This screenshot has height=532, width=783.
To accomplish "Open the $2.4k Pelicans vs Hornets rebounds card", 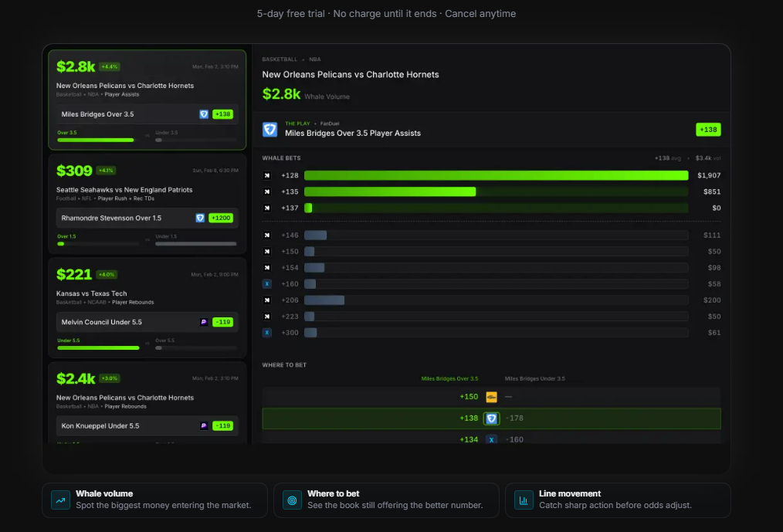I will [x=147, y=404].
